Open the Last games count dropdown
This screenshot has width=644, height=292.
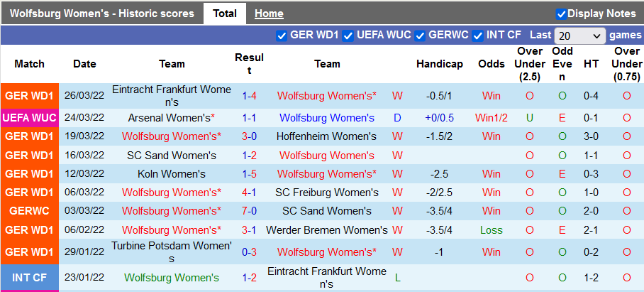pos(580,36)
